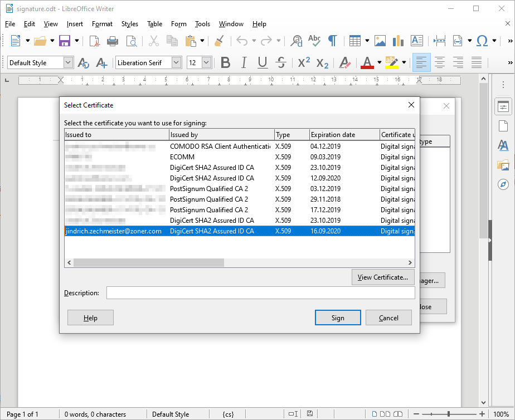Click the New Style icon
Screen dimensions: 515x420
tap(101, 63)
